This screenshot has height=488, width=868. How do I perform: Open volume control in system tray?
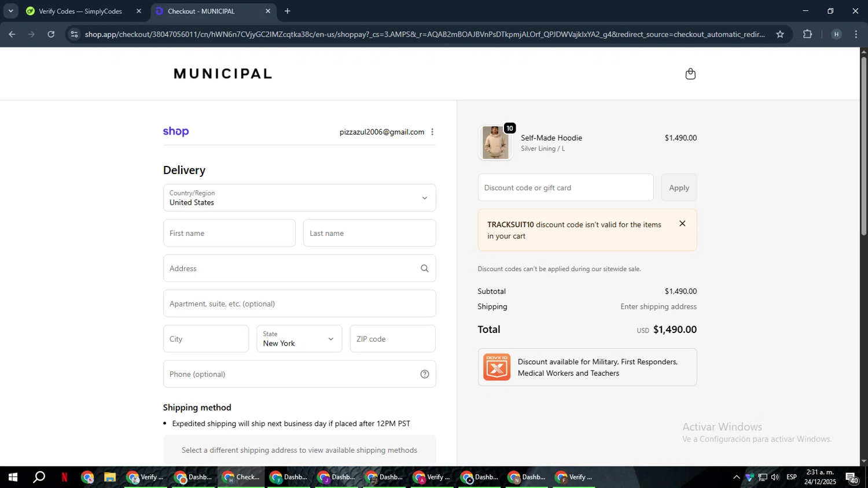click(775, 477)
